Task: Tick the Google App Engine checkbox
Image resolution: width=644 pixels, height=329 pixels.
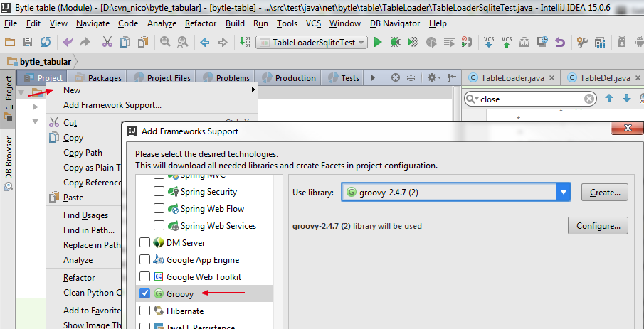Action: [x=145, y=260]
